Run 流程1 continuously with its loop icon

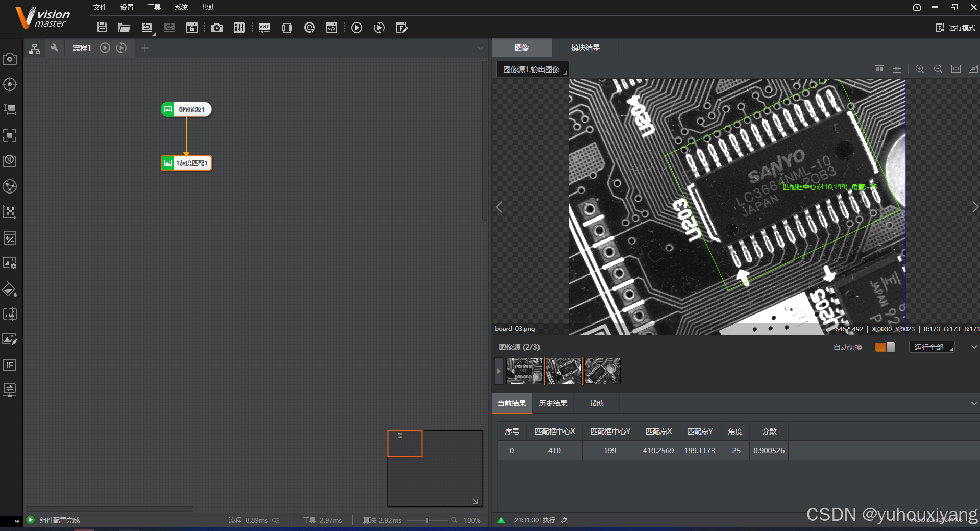121,48
